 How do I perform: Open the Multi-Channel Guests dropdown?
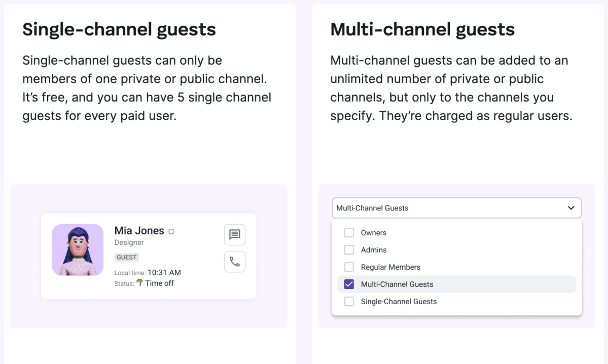(x=456, y=208)
